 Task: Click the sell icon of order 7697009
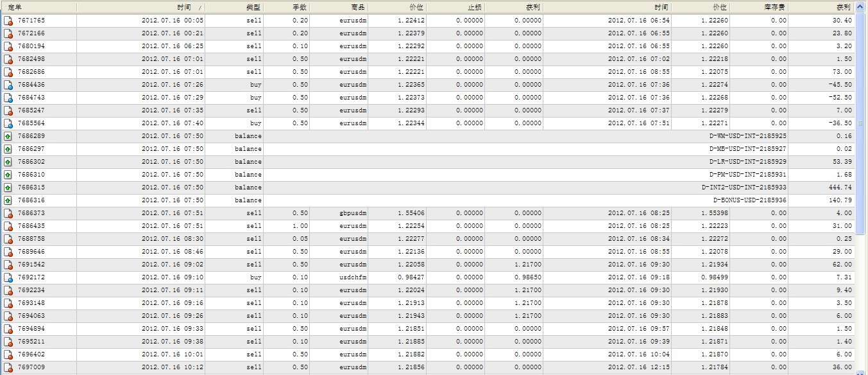pyautogui.click(x=8, y=367)
